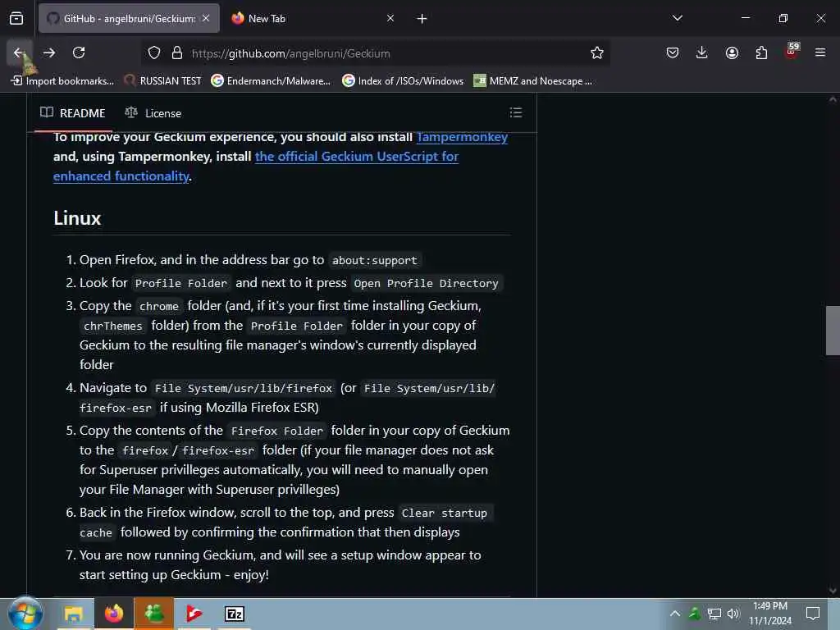The height and width of the screenshot is (630, 840).
Task: Expand the list all tabs dropdown
Action: point(678,18)
